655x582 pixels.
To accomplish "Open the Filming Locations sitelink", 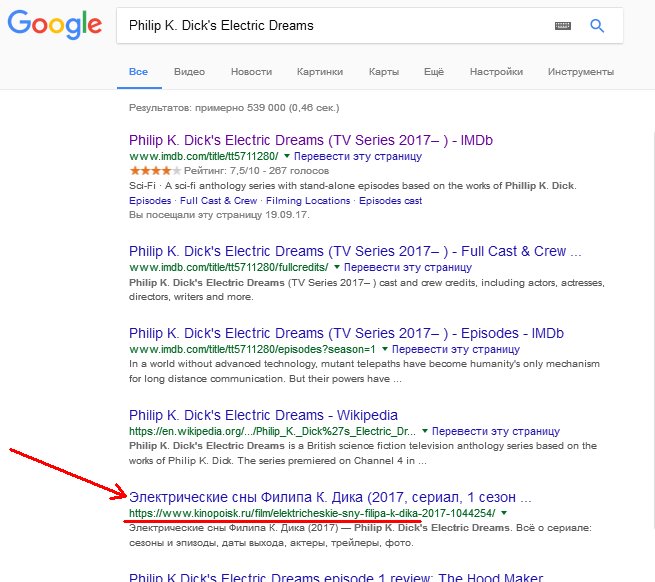I will (x=308, y=201).
